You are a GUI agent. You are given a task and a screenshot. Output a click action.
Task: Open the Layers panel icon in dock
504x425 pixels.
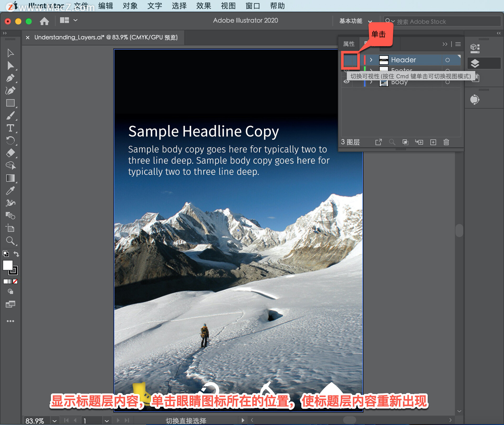coord(475,63)
